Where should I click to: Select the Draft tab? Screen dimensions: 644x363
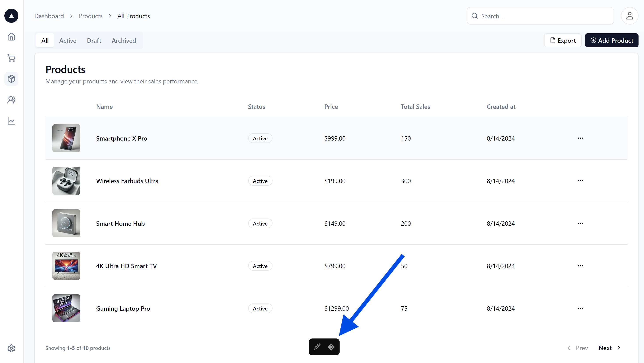tap(93, 40)
